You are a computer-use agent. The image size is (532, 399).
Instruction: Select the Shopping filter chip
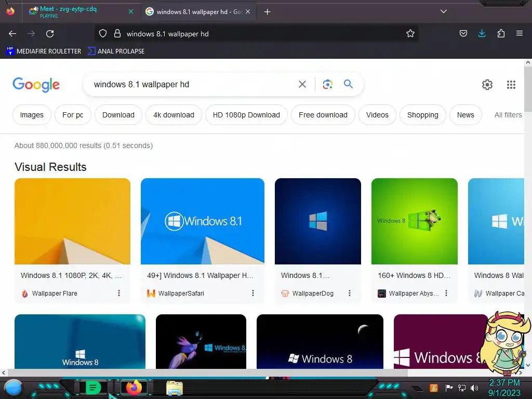coord(423,115)
